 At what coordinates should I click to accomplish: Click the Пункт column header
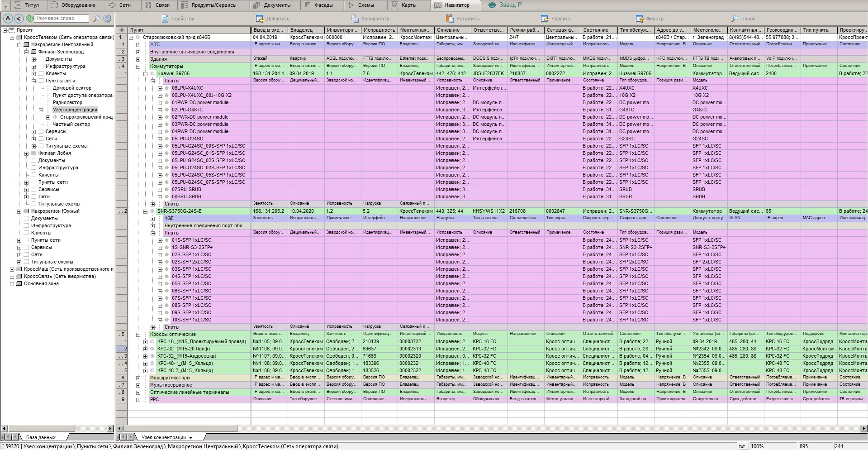189,30
